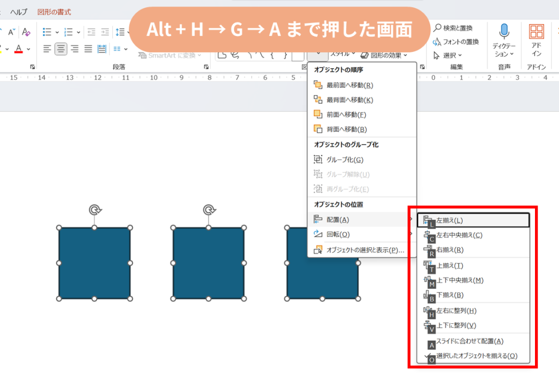
Task: Click the red font color button
Action: (x=19, y=49)
